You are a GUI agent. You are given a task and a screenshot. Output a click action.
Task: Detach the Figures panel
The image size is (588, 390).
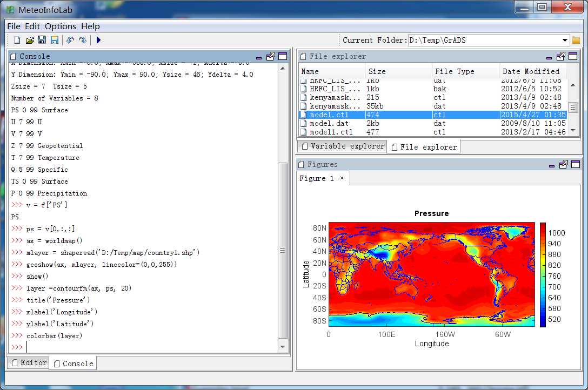click(x=563, y=164)
